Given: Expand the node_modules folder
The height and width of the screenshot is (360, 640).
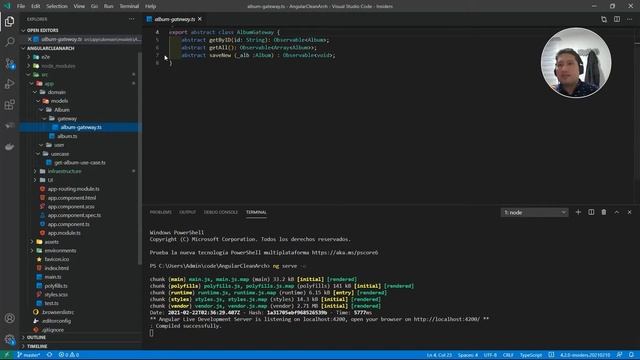Looking at the screenshot, I should pos(58,66).
